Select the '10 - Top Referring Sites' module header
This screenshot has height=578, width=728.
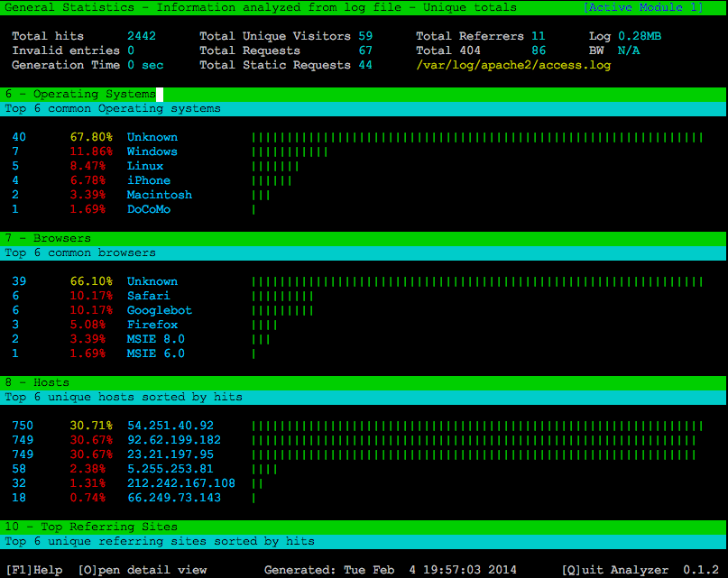364,527
